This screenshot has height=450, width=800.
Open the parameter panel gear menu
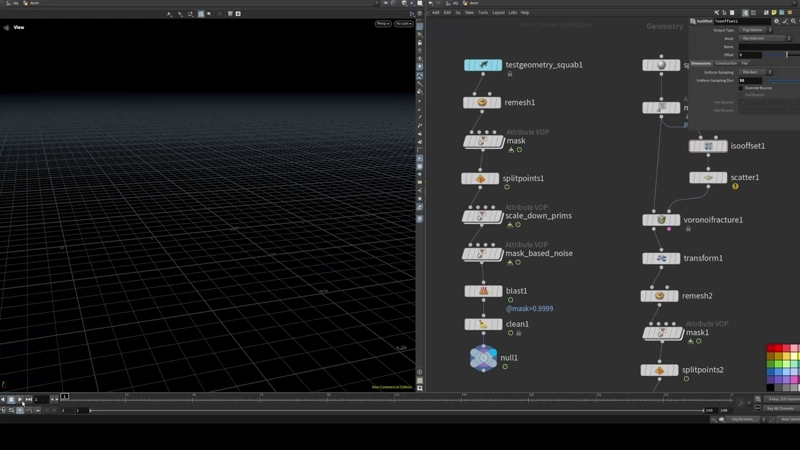pyautogui.click(x=777, y=21)
